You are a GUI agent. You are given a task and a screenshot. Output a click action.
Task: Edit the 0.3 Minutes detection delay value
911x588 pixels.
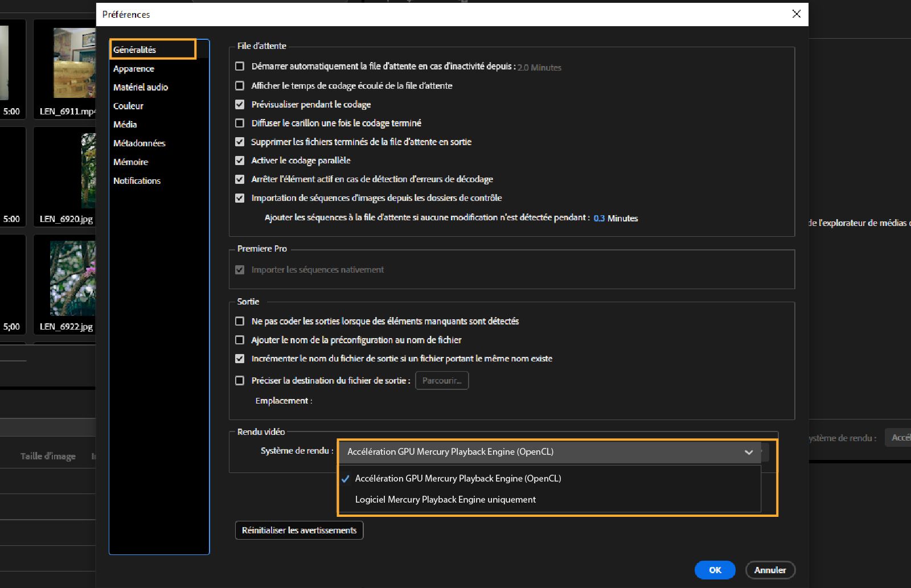(601, 218)
